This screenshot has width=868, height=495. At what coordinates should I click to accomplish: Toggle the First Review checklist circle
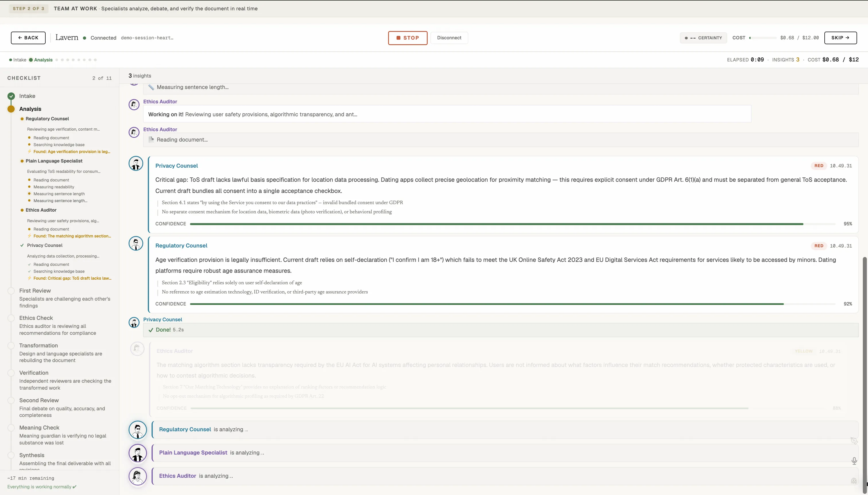(x=11, y=291)
